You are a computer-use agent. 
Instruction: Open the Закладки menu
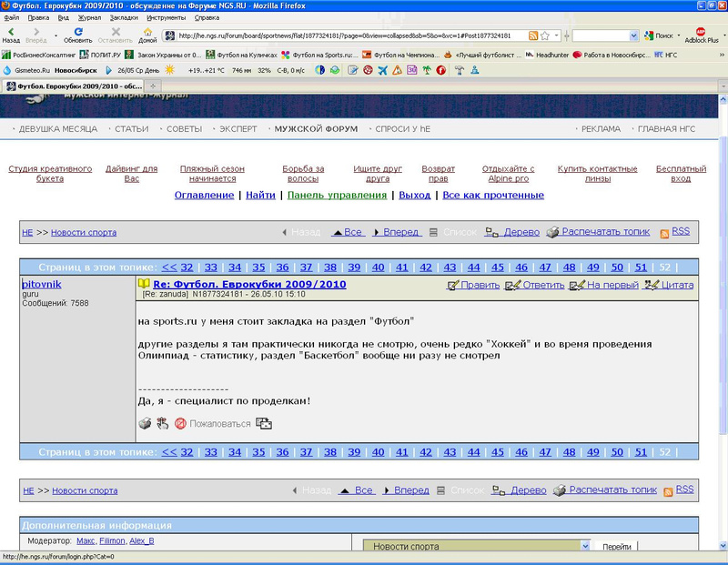point(124,17)
